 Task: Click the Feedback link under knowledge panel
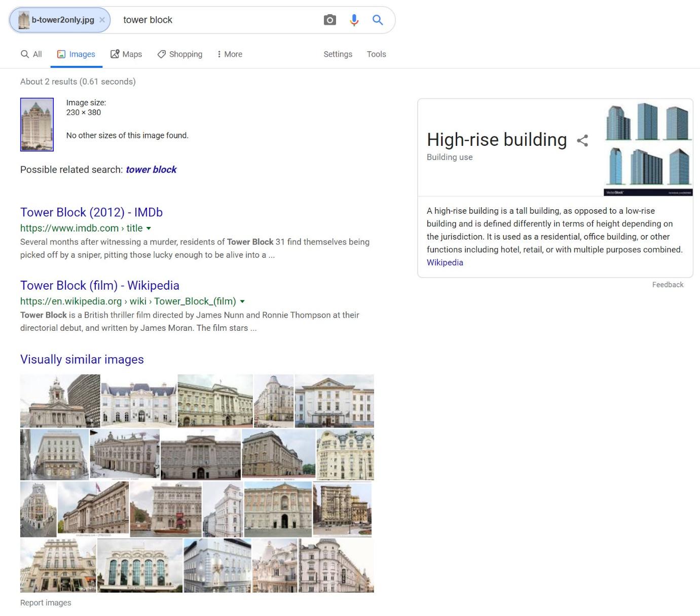668,285
